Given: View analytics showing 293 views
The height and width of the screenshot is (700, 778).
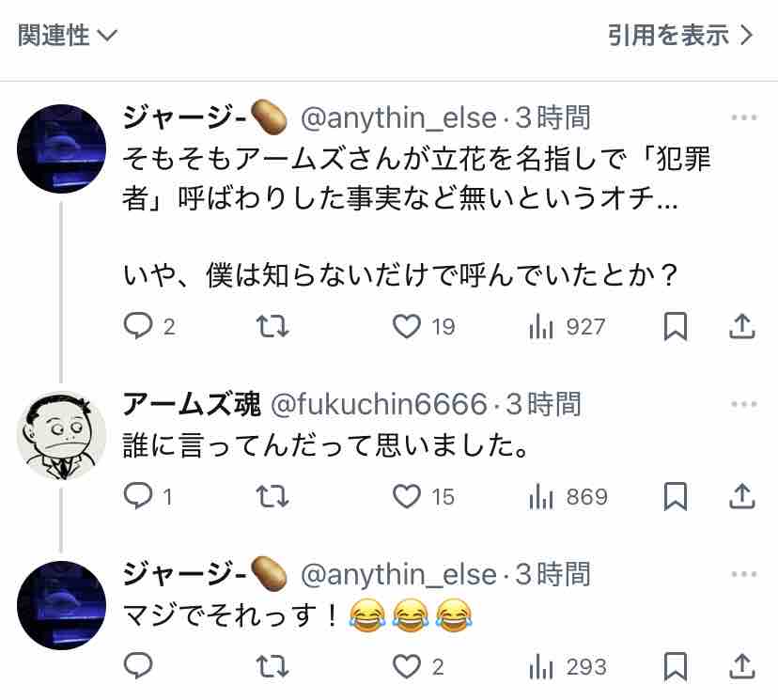Looking at the screenshot, I should (x=568, y=667).
